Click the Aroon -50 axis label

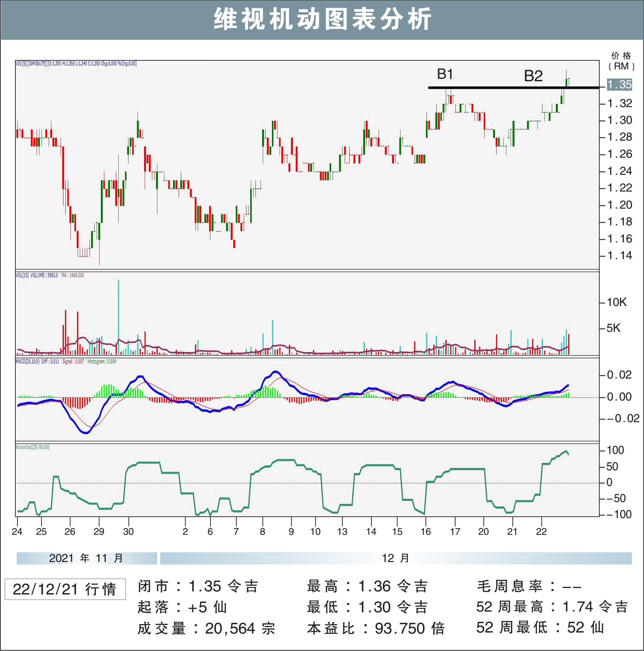click(x=616, y=498)
